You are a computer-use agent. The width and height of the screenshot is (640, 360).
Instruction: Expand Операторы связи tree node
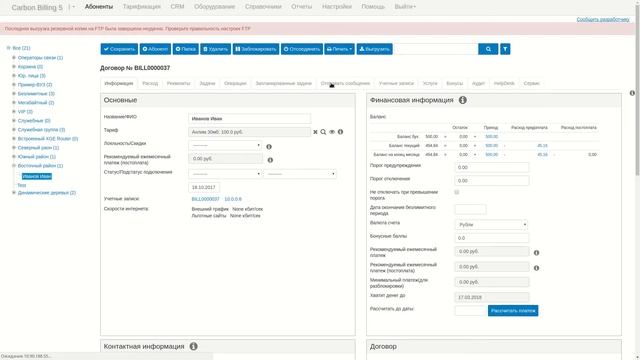(14, 58)
